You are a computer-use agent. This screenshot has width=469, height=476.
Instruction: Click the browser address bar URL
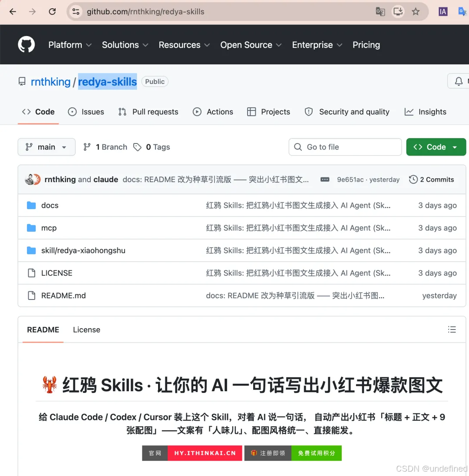click(x=145, y=12)
